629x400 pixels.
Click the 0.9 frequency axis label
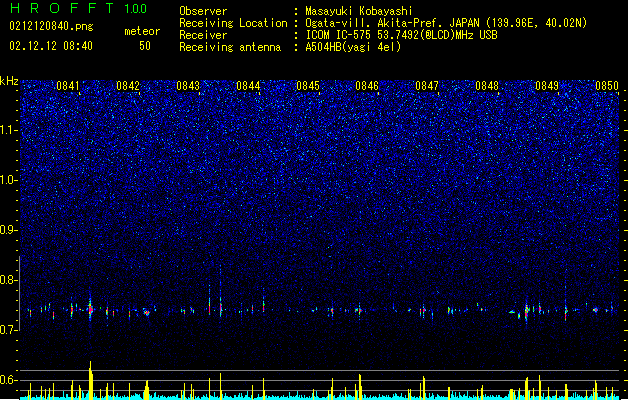click(9, 230)
